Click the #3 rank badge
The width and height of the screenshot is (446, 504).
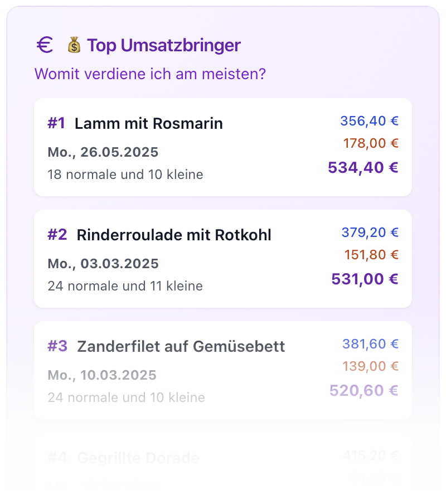point(57,347)
